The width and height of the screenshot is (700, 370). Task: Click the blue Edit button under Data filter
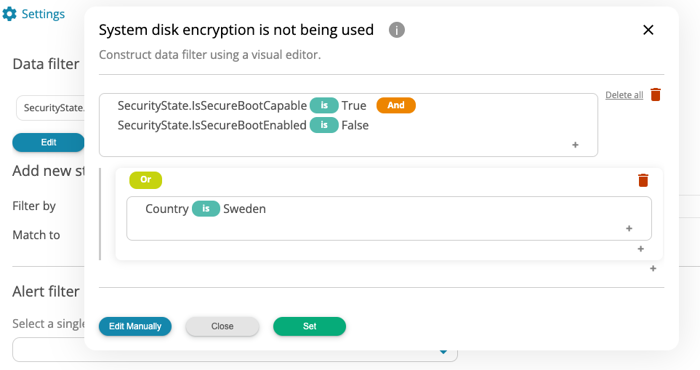[x=48, y=142]
